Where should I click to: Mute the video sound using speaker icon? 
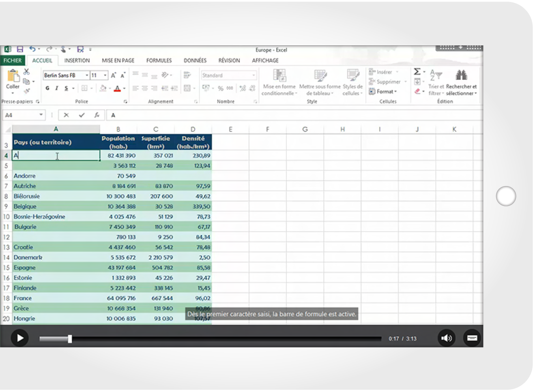tap(447, 338)
